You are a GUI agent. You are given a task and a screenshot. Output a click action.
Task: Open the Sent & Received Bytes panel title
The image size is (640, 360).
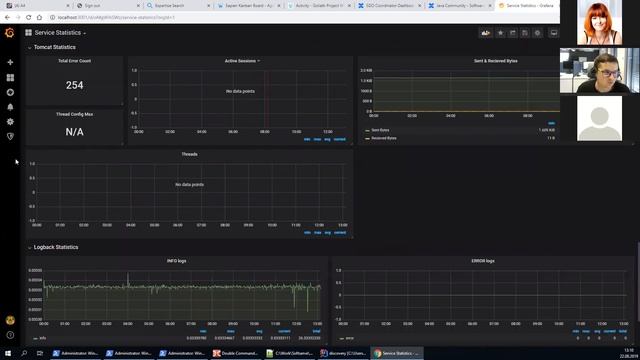496,61
